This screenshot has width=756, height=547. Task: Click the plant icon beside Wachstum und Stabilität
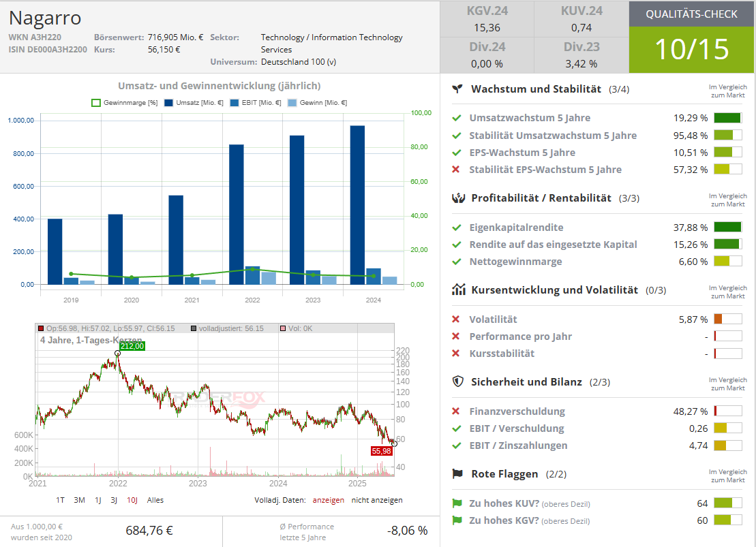(457, 89)
